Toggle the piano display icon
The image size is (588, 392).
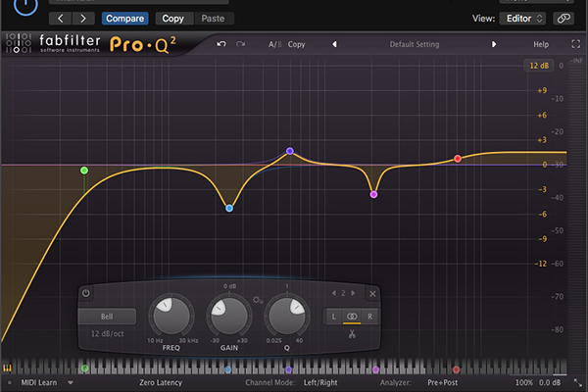(7, 368)
